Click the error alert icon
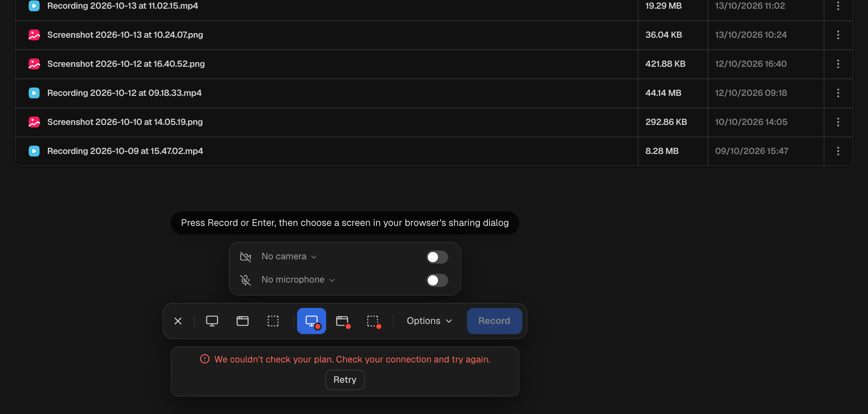The image size is (868, 414). 205,359
